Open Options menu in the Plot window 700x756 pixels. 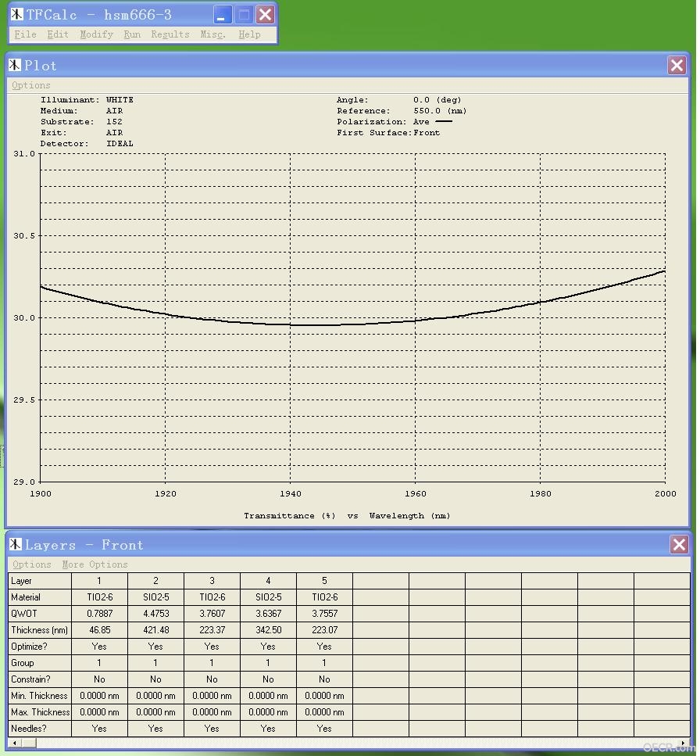coord(30,85)
